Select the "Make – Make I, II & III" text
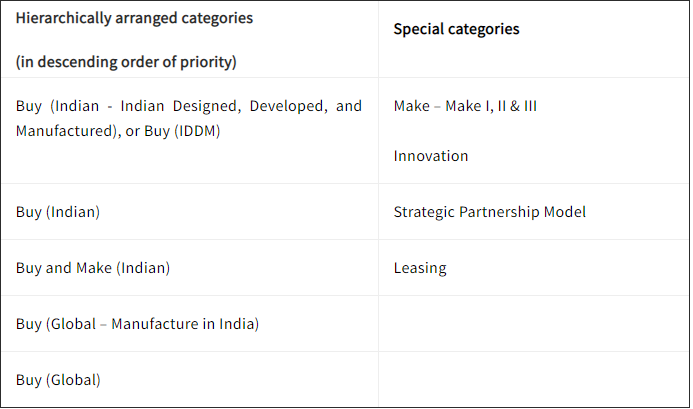The height and width of the screenshot is (409, 693). pos(465,105)
